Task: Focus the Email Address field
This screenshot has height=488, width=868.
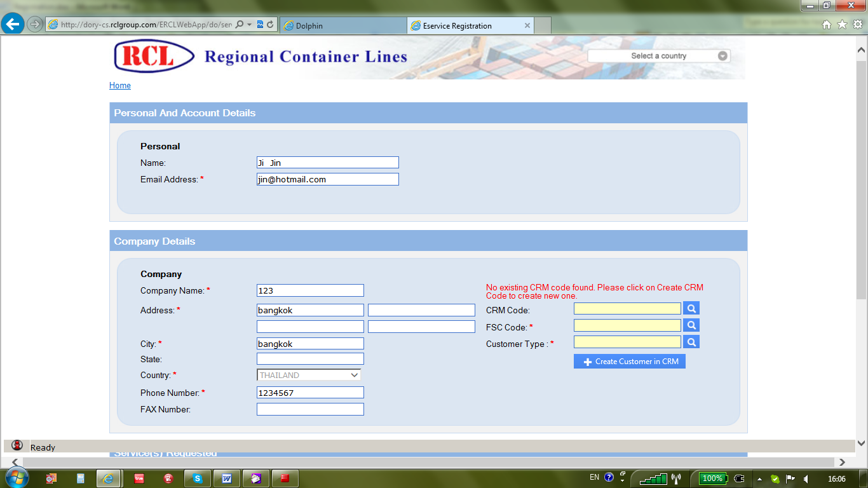Action: (328, 179)
